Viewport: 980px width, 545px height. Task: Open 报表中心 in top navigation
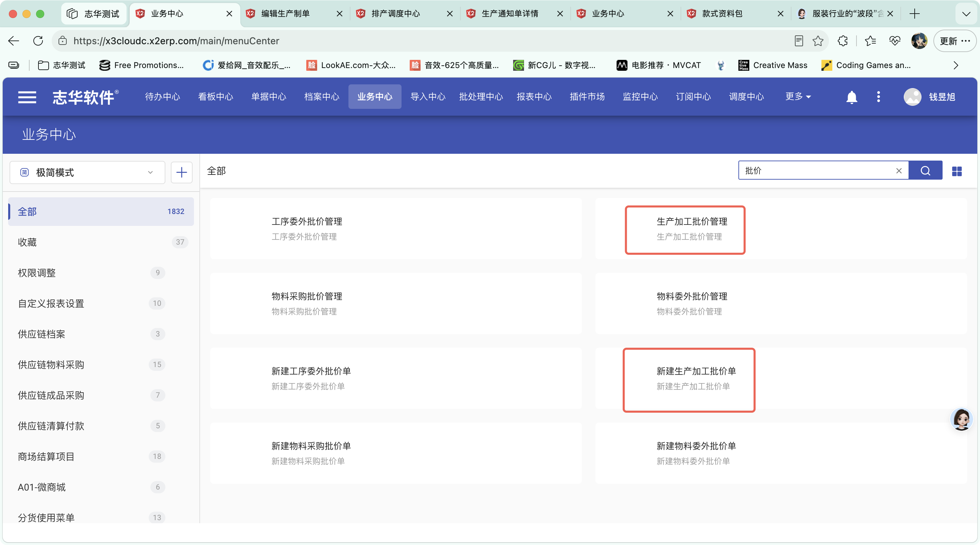[534, 97]
